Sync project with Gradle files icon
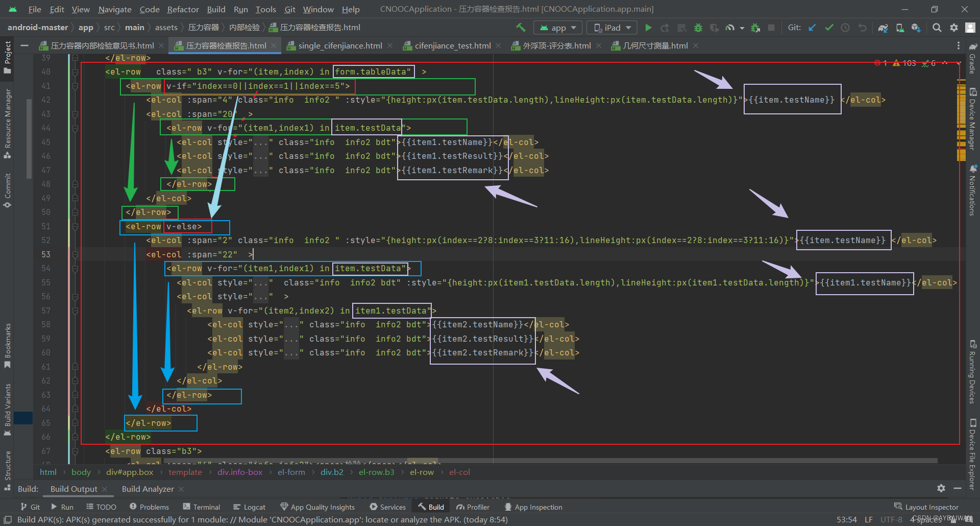Screen dimensions: 980x526 click(883, 28)
